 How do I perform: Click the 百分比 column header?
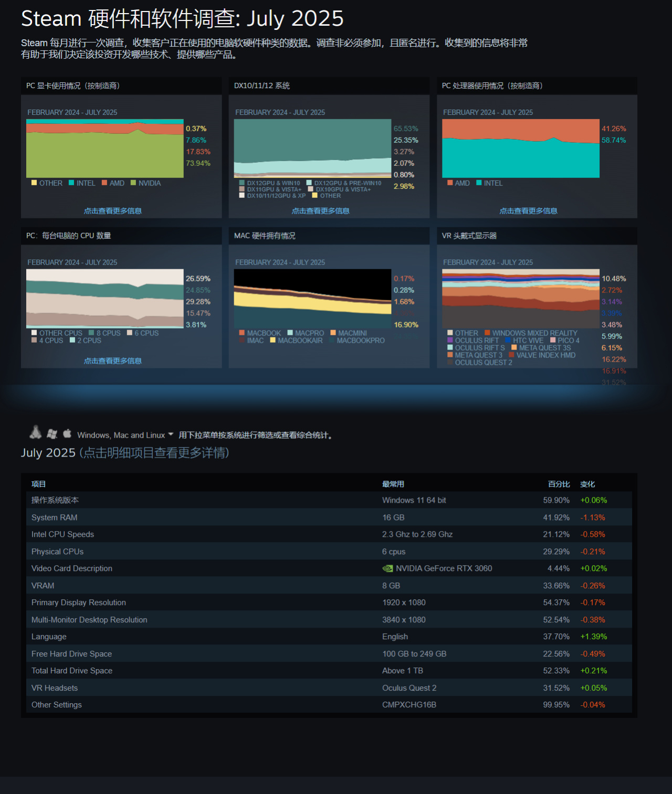tap(559, 484)
